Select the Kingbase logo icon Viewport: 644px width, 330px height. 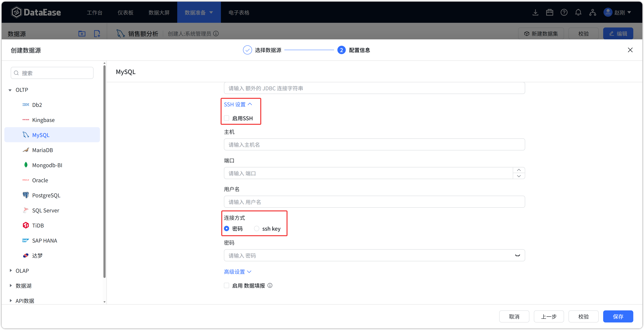(26, 120)
